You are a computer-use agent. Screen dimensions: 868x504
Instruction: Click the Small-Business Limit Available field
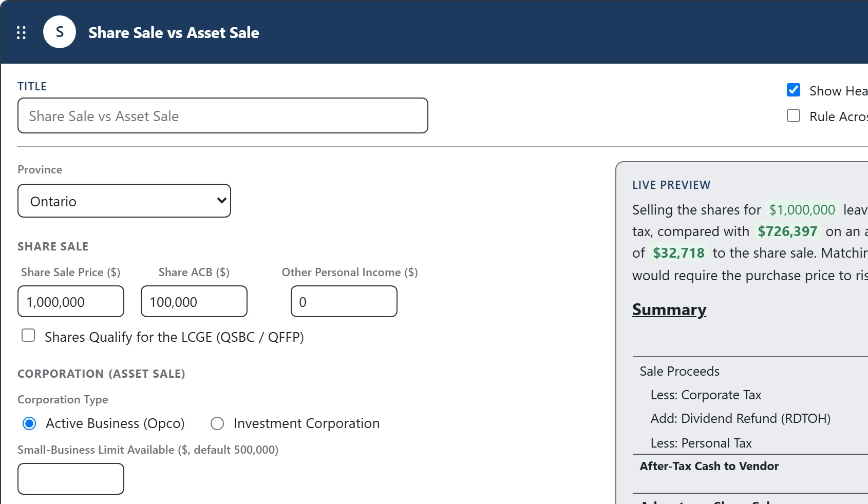(x=71, y=479)
